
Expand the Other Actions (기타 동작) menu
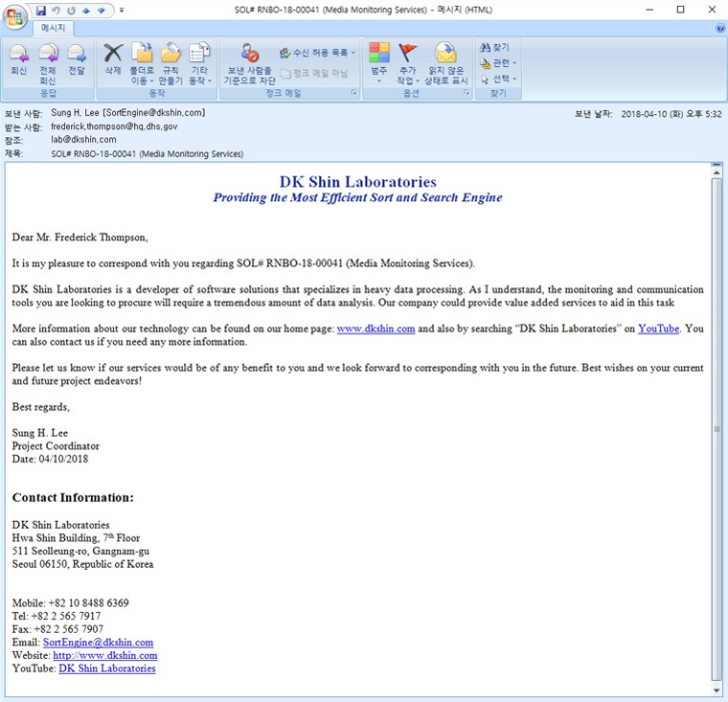199,61
